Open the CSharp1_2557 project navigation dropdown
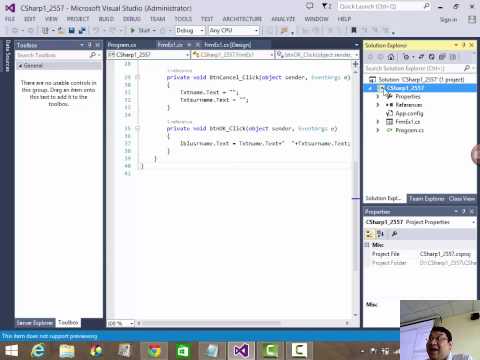 (x=148, y=54)
